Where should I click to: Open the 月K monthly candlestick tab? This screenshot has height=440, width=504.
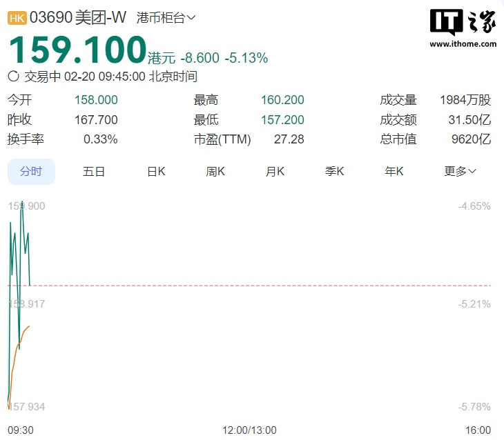click(x=275, y=172)
